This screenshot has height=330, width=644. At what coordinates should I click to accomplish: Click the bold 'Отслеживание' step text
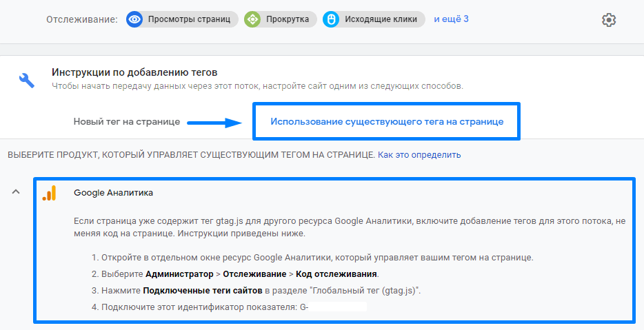click(x=254, y=274)
